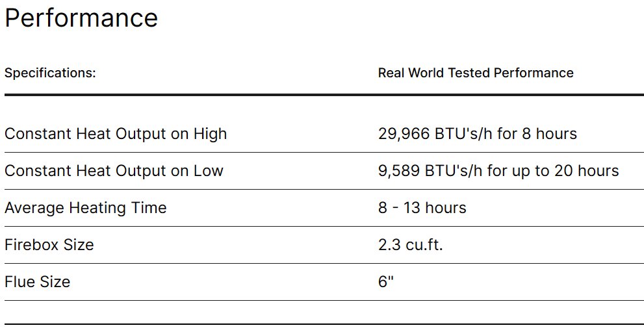Select the 9,589 BTU's/h figure

431,171
